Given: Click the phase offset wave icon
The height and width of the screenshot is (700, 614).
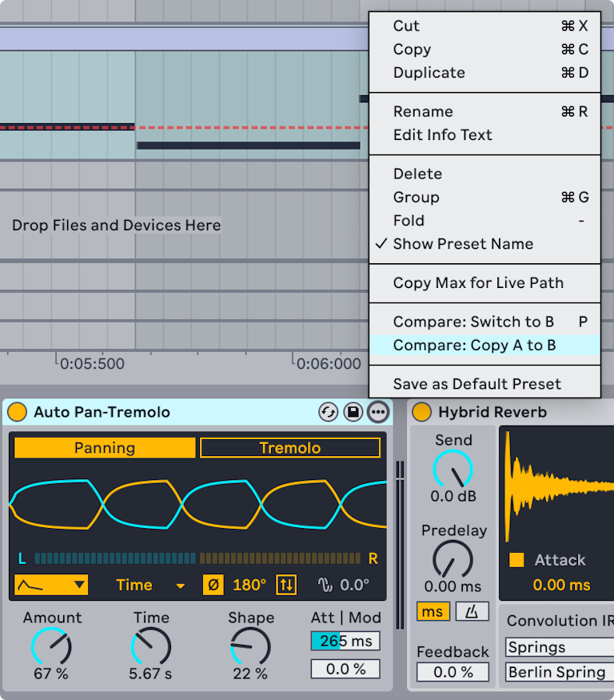Looking at the screenshot, I should pos(325,585).
